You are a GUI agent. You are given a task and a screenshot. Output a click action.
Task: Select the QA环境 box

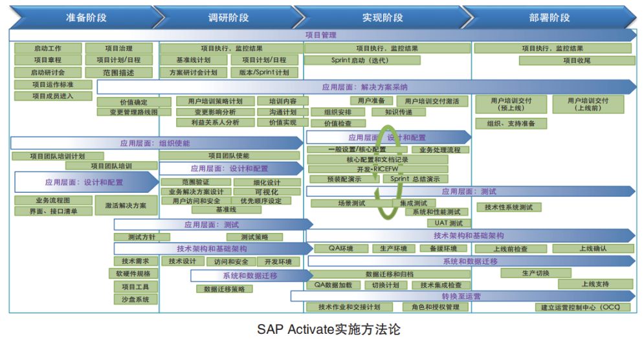point(340,248)
